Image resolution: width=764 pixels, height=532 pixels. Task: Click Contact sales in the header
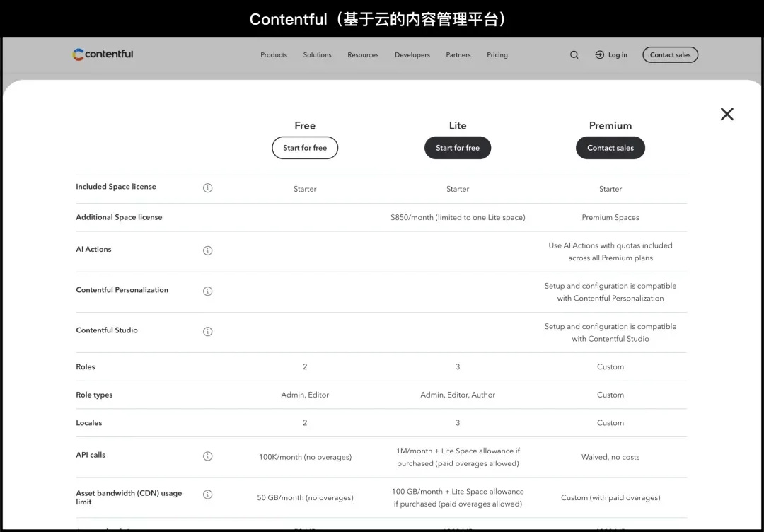point(671,54)
